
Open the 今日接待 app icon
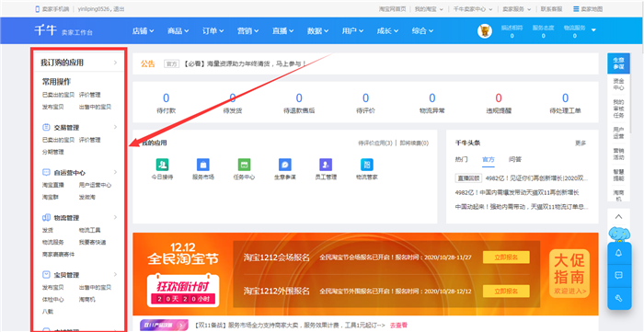(162, 164)
